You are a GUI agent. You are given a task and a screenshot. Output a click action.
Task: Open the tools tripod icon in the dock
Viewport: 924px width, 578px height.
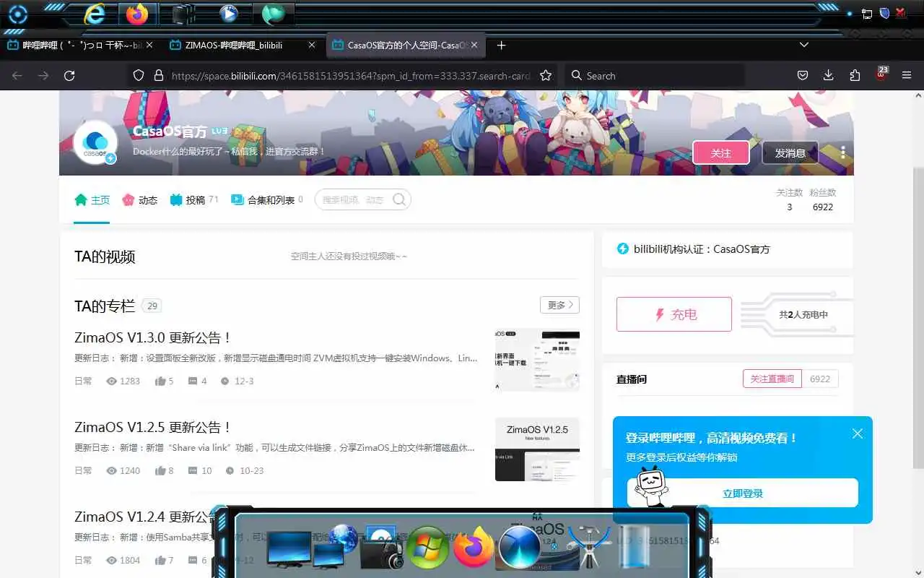[x=589, y=548]
